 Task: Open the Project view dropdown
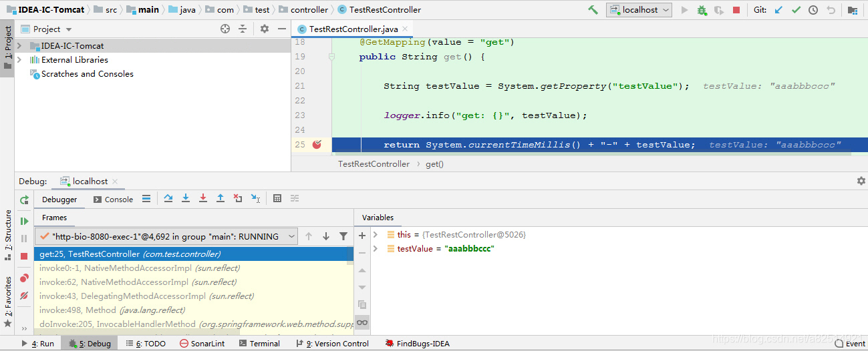tap(47, 29)
